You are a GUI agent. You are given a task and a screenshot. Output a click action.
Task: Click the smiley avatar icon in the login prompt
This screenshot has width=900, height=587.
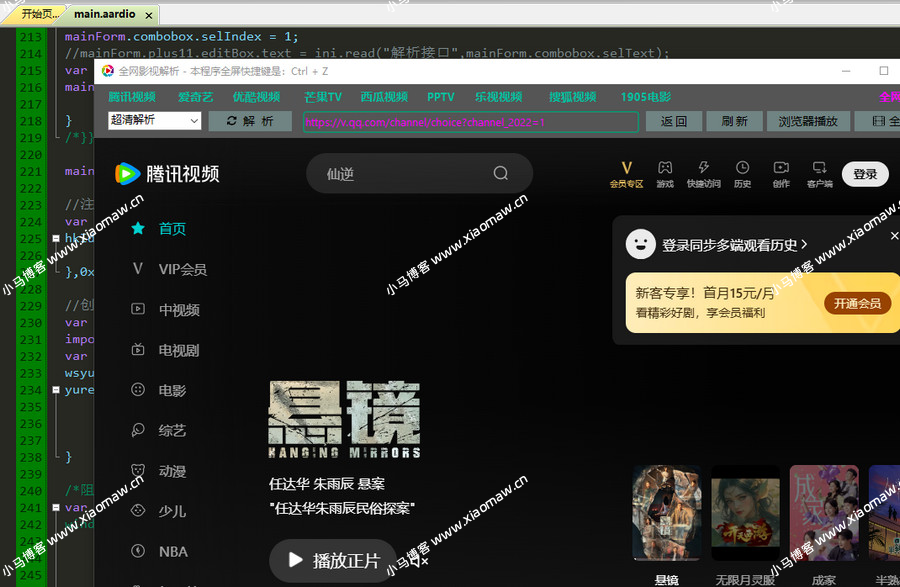pyautogui.click(x=641, y=244)
